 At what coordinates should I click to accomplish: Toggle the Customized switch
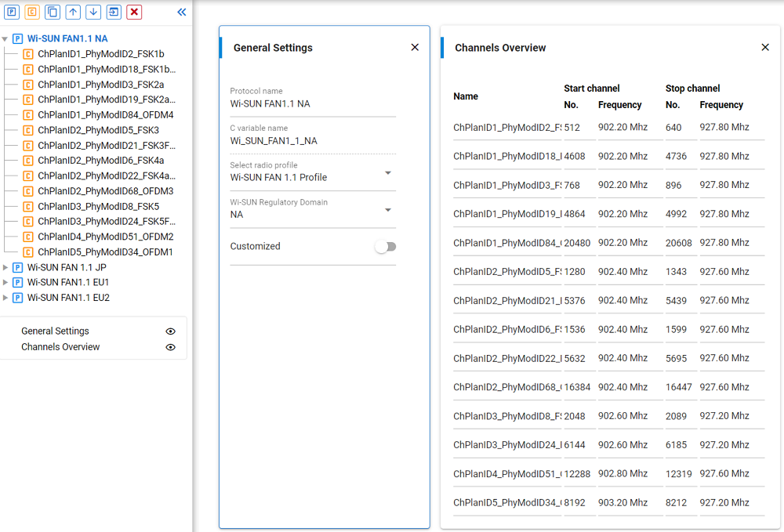click(386, 246)
